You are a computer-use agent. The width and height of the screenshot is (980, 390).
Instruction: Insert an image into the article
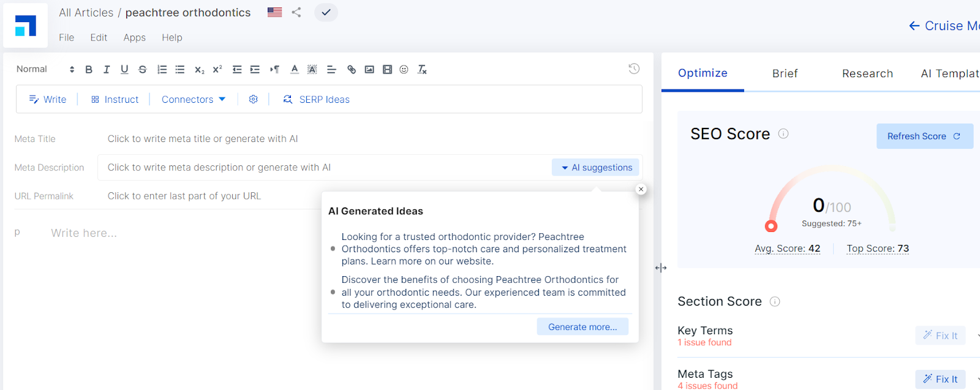click(x=369, y=70)
